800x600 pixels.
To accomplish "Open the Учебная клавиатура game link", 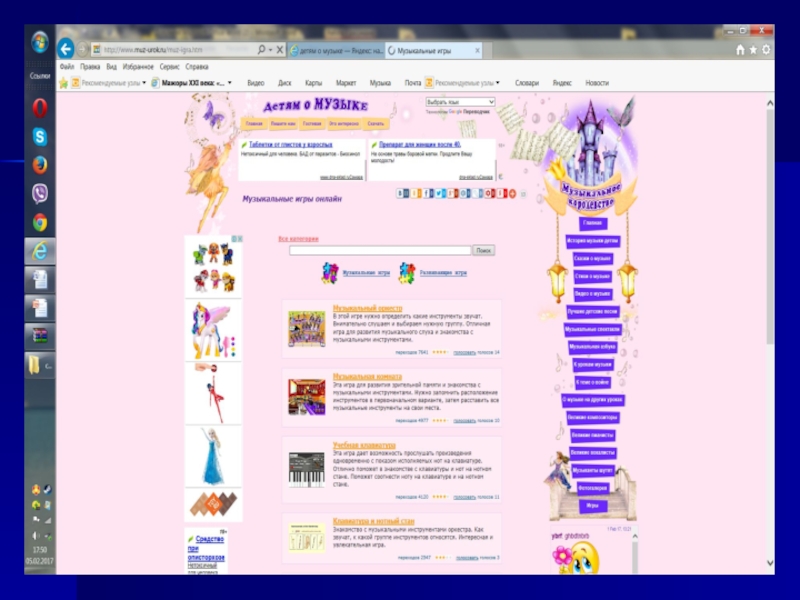I will tap(364, 445).
